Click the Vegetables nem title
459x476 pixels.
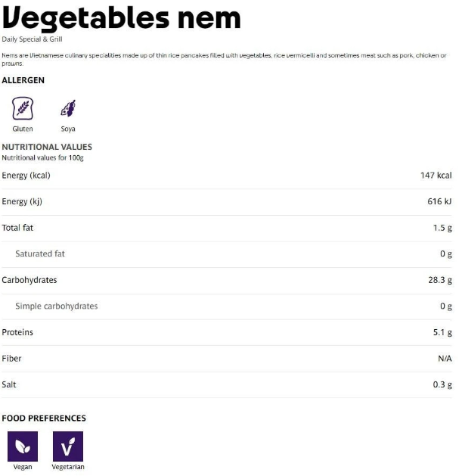click(x=121, y=17)
